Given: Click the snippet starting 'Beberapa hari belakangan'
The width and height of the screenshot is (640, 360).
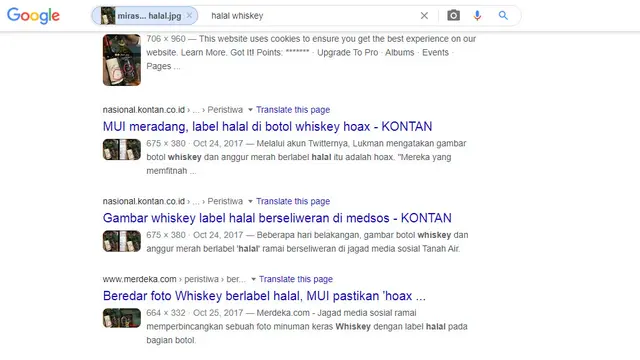Looking at the screenshot, I should tap(307, 242).
